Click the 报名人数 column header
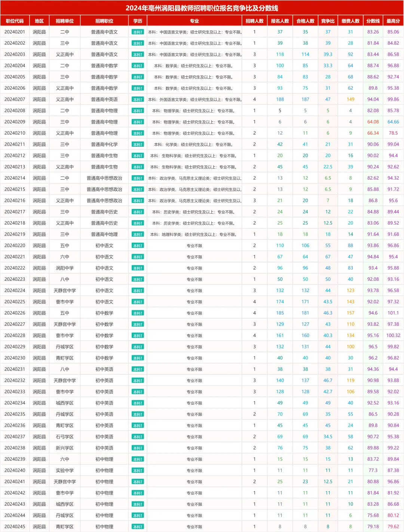The image size is (404, 532). click(x=280, y=21)
